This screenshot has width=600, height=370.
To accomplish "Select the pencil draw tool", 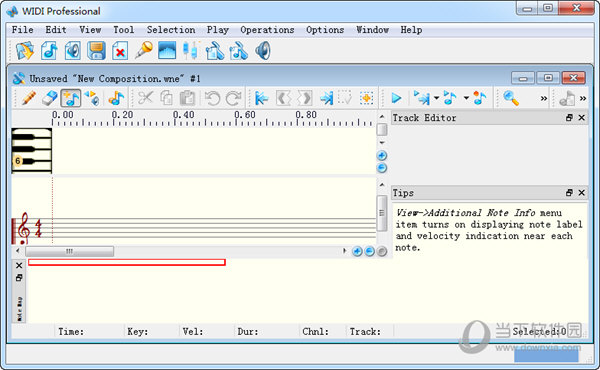I will [x=29, y=98].
